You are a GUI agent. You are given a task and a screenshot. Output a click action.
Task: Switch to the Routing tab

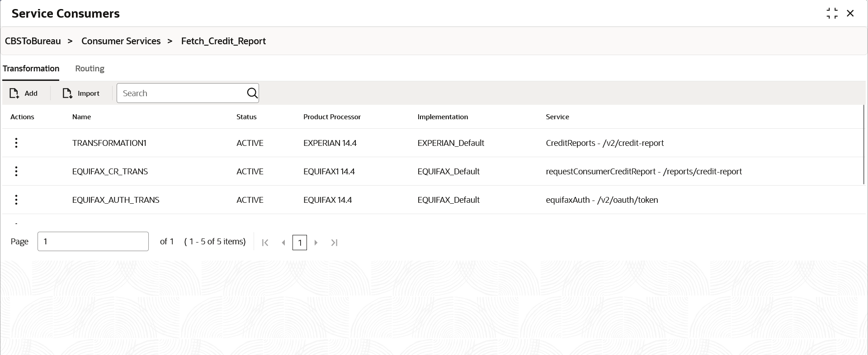(90, 69)
